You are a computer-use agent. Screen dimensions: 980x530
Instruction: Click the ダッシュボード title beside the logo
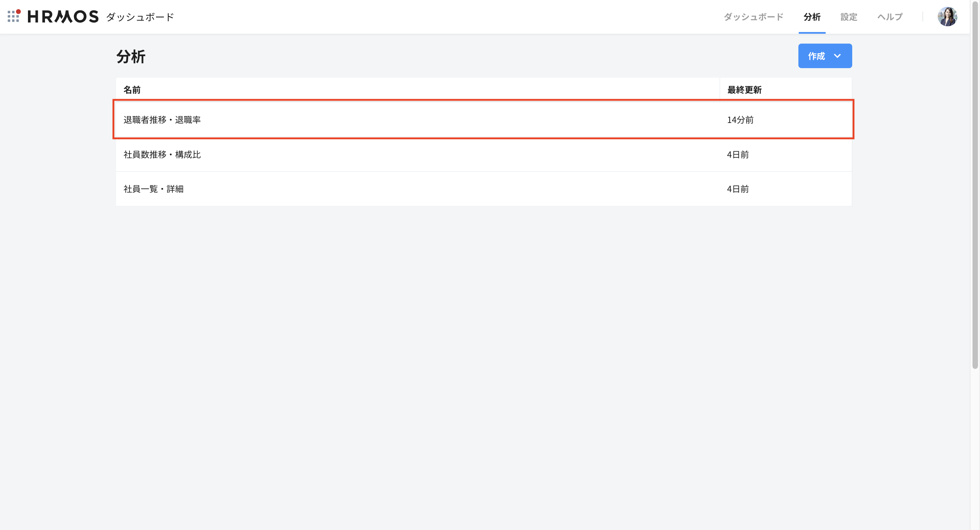pyautogui.click(x=140, y=17)
